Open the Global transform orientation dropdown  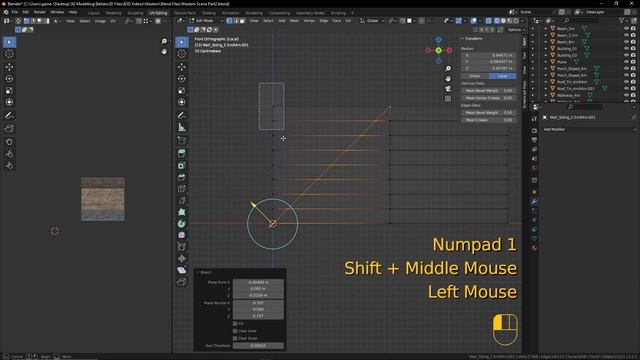(373, 20)
